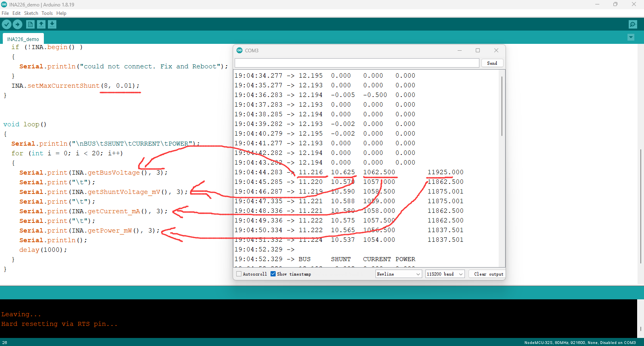Enable the Autoscroll checkbox

point(239,274)
